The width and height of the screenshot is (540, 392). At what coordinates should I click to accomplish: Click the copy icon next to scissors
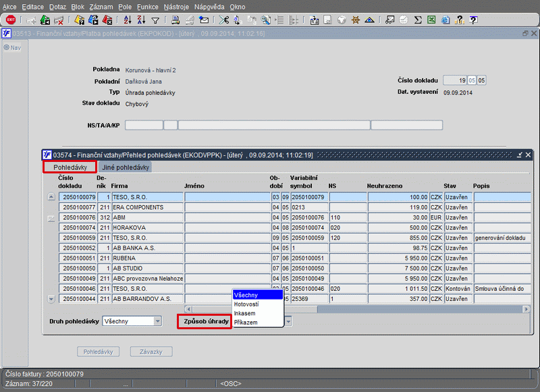pyautogui.click(x=238, y=20)
